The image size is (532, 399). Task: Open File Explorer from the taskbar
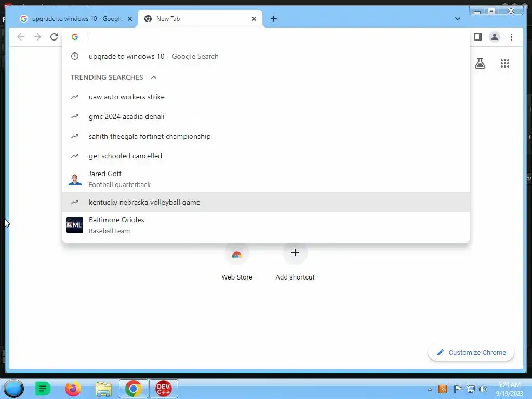[103, 389]
